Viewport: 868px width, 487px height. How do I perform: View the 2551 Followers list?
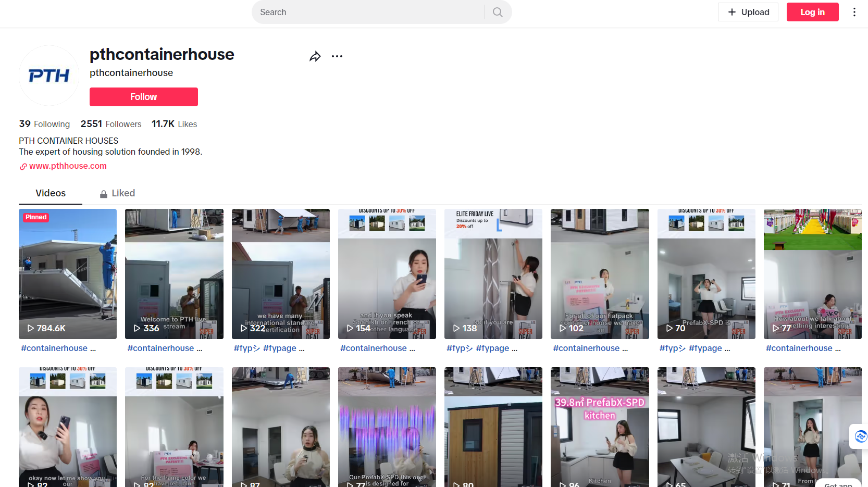click(111, 124)
